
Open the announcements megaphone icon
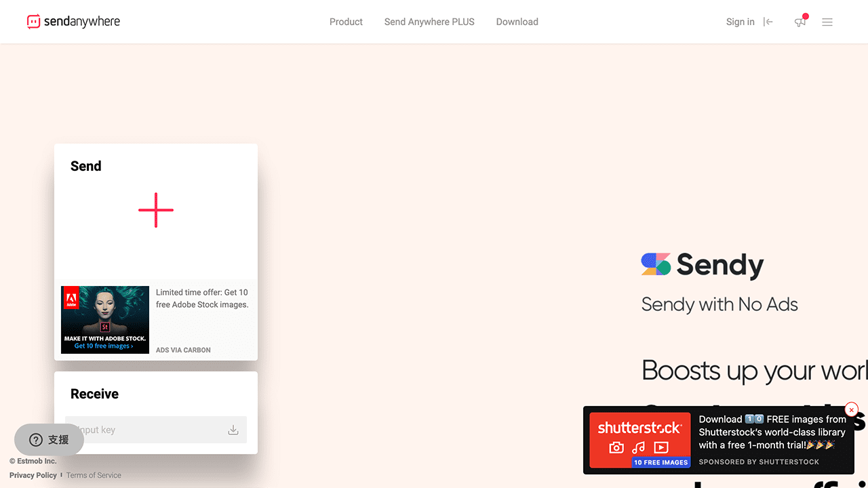point(800,22)
